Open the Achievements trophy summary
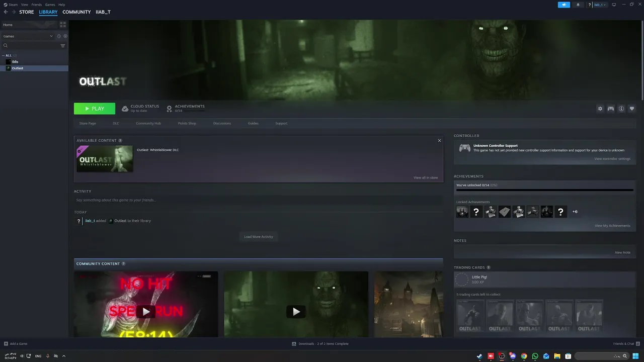Screen dimensions: 644x362 pyautogui.click(x=185, y=108)
